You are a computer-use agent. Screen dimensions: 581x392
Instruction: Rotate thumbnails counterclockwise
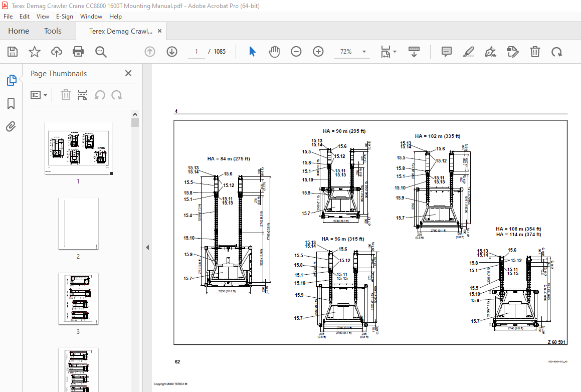tap(99, 95)
